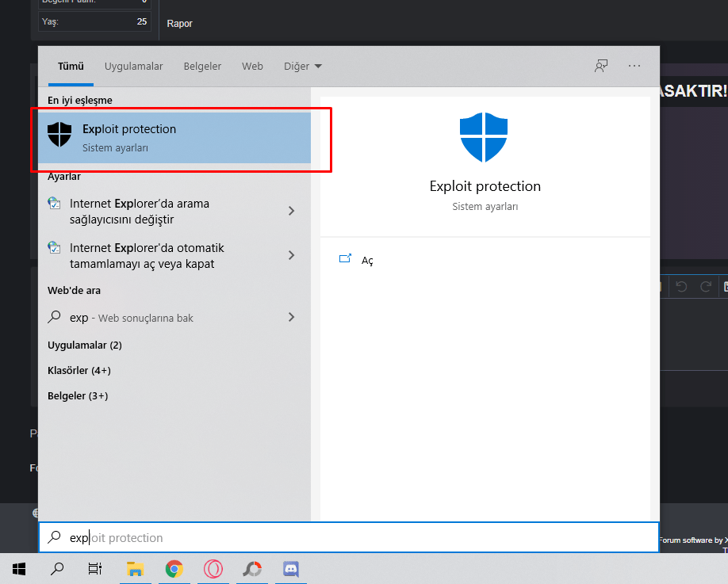Image resolution: width=728 pixels, height=584 pixels.
Task: Switch to the Uygulamalar tab
Action: pos(134,67)
